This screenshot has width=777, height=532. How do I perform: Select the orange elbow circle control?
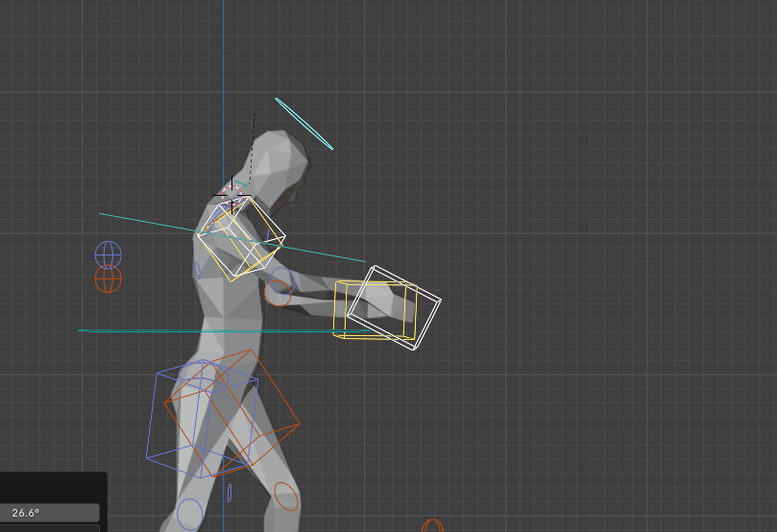click(278, 296)
